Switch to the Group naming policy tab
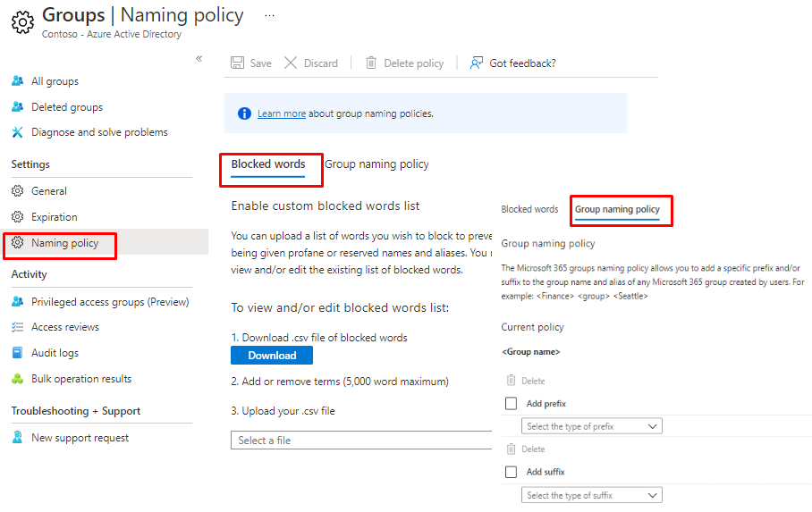 point(617,210)
